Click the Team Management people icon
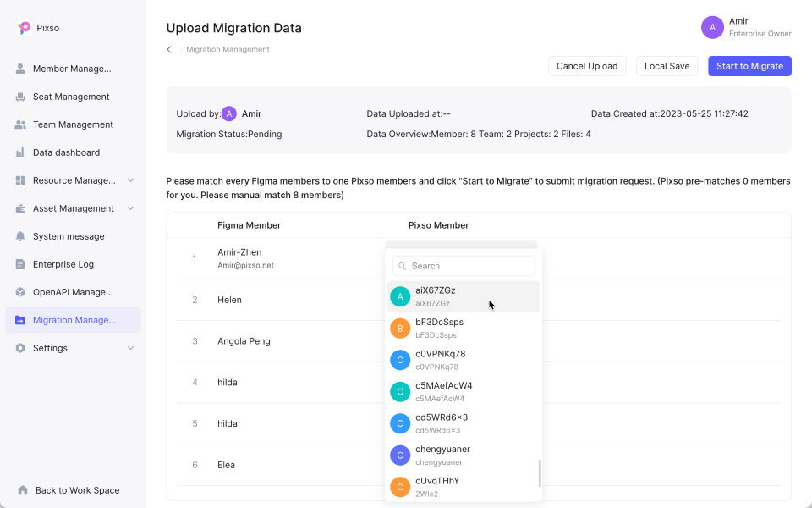 (x=20, y=124)
